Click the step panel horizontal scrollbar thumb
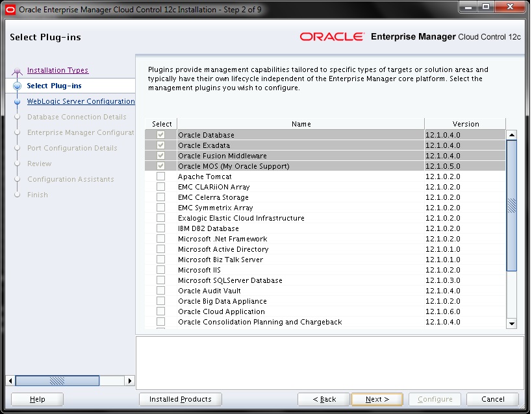The width and height of the screenshot is (532, 414). (57, 381)
